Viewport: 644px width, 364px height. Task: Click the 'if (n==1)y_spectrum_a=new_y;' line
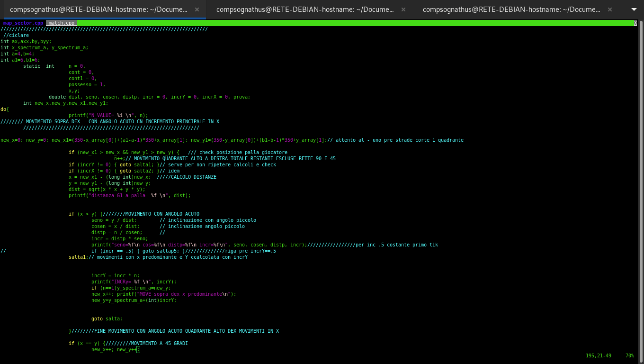[x=131, y=288]
